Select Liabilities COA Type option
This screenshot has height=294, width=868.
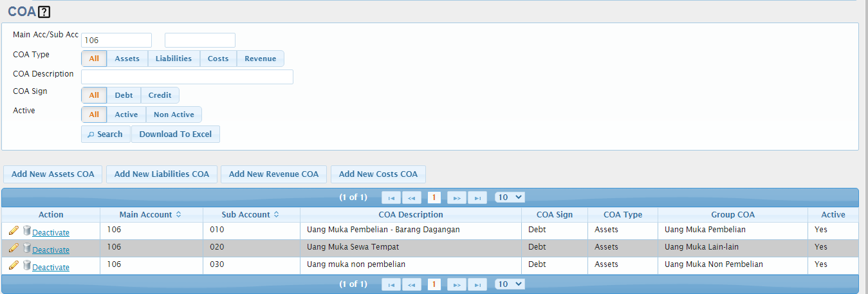174,59
